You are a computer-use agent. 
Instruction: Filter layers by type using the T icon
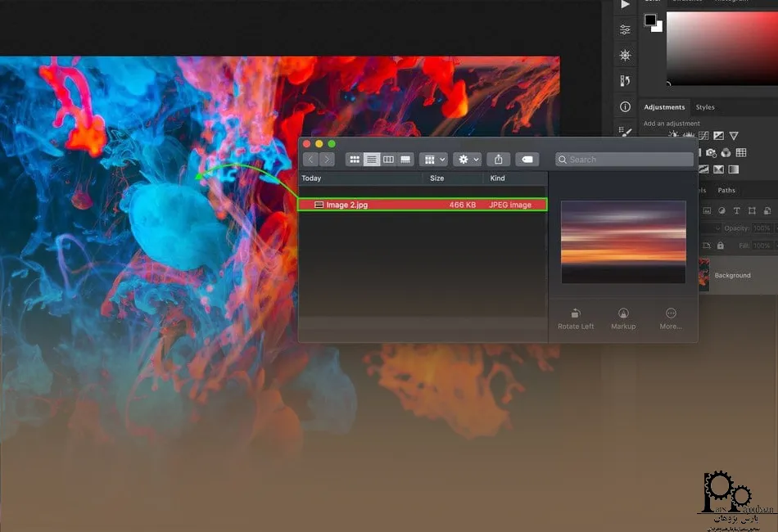tap(736, 210)
